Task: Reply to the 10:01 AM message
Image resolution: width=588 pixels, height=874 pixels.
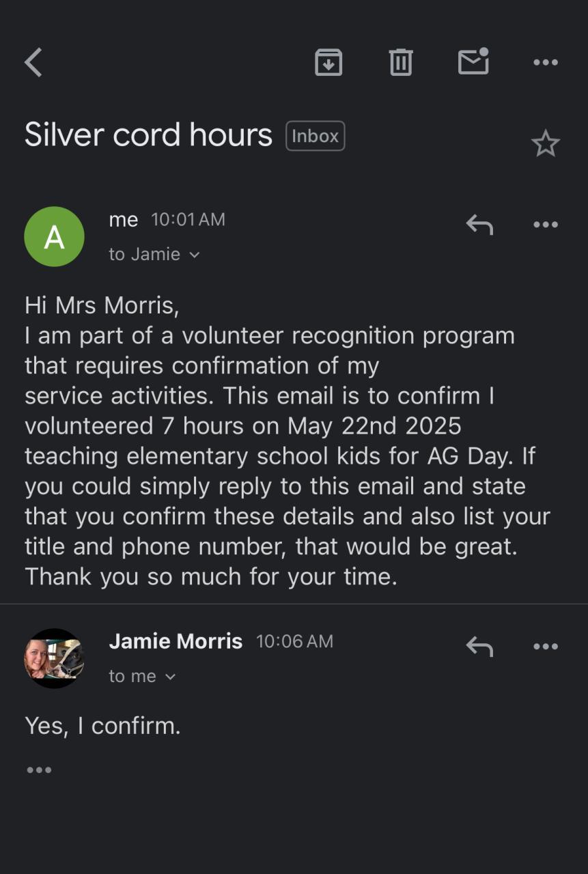Action: coord(479,224)
